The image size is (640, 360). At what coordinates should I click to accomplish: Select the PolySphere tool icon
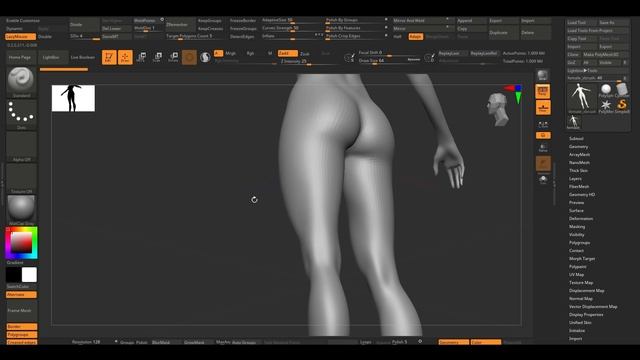[x=606, y=90]
